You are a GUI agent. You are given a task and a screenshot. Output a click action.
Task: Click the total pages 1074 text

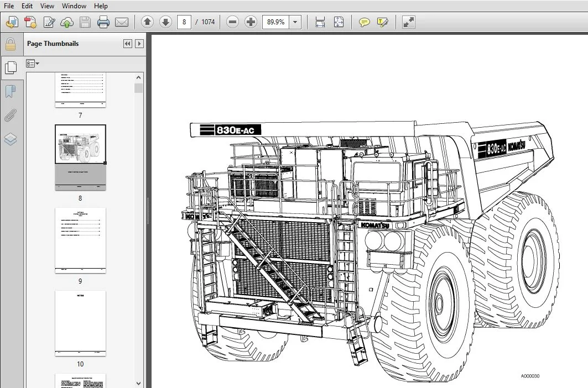pos(208,22)
